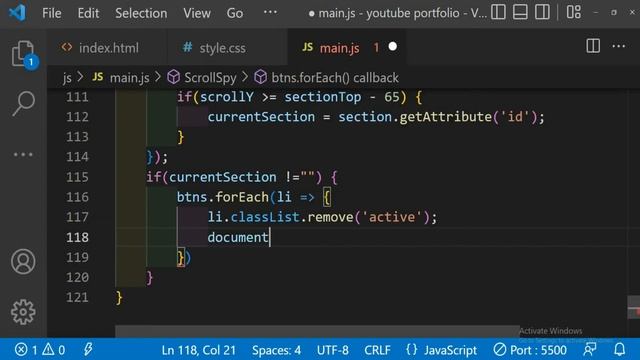The height and width of the screenshot is (360, 640).
Task: Toggle the bottom panel layout icon
Action: [x=520, y=12]
